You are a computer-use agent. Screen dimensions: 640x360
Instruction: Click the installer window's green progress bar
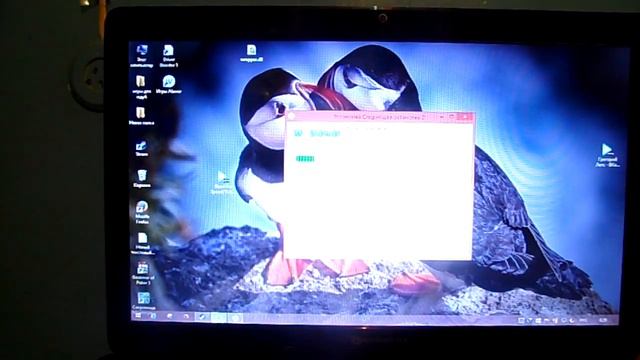305,158
